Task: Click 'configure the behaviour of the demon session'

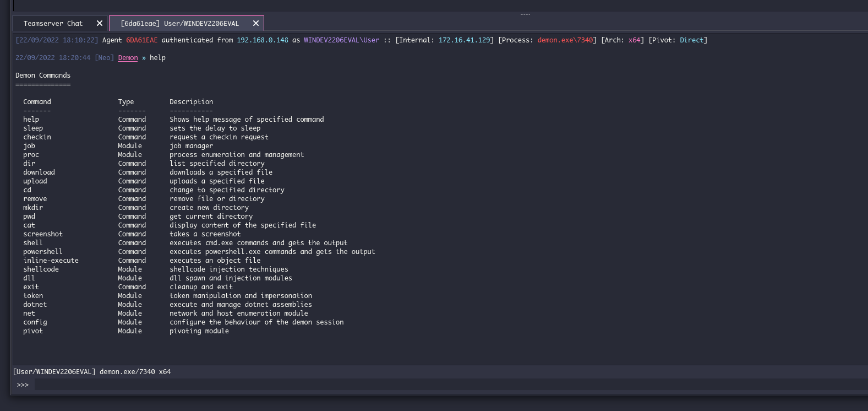Action: (256, 322)
